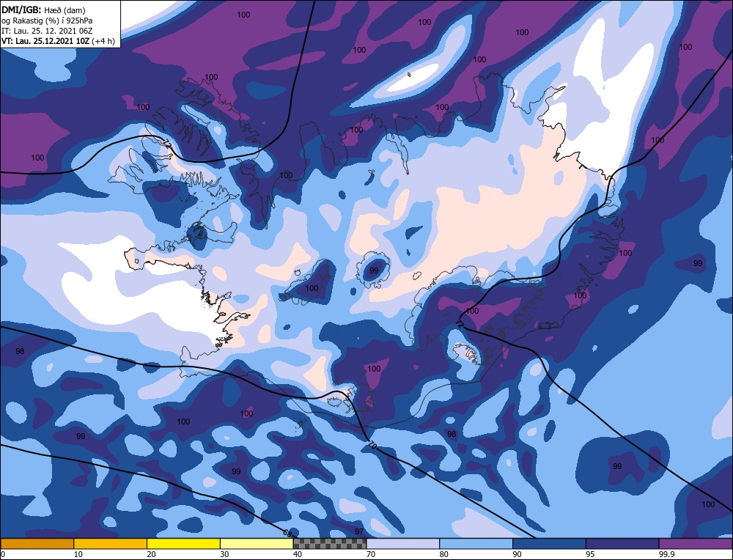Click the "20" tick label on the legend

pos(151,554)
